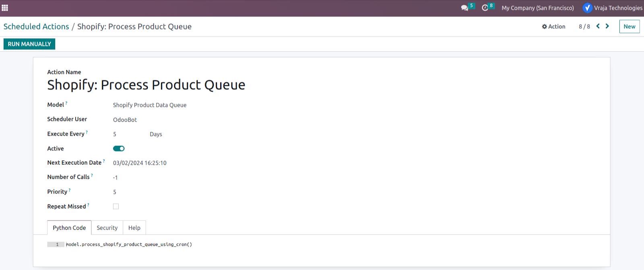This screenshot has width=644, height=270.
Task: Open the Action gear dropdown
Action: point(553,27)
